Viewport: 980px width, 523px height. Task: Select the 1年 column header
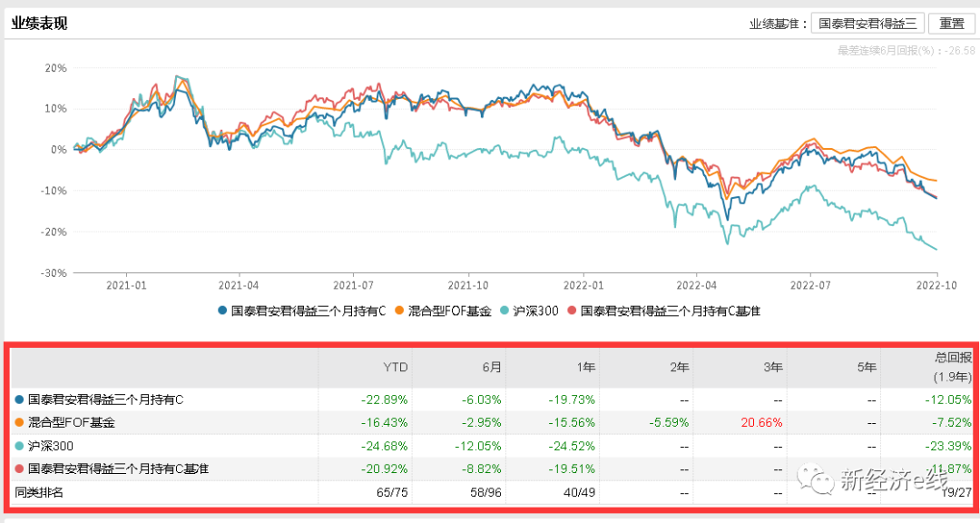583,368
